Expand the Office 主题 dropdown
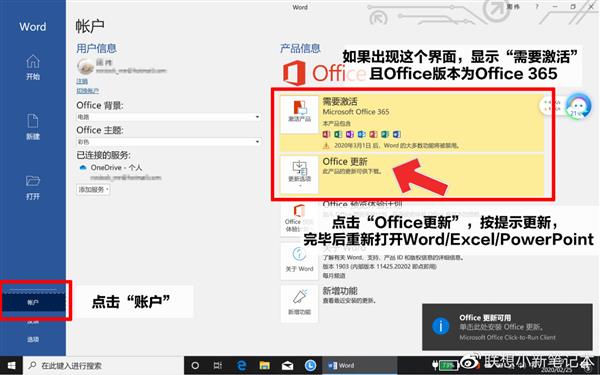Image resolution: width=600 pixels, height=375 pixels. coord(168,142)
